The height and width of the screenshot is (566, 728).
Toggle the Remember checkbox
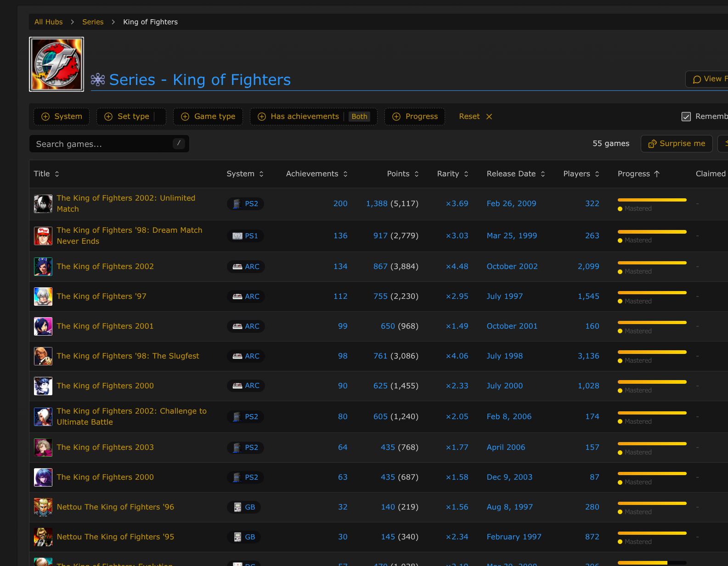pyautogui.click(x=686, y=117)
